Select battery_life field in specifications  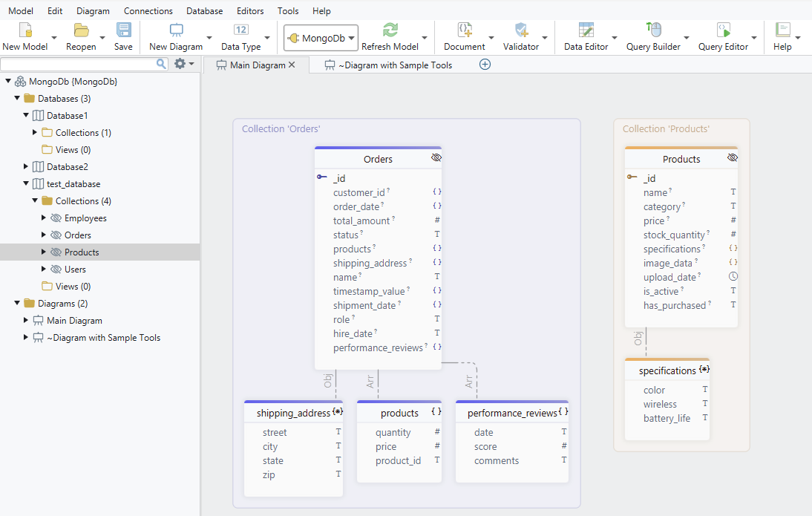pyautogui.click(x=667, y=418)
